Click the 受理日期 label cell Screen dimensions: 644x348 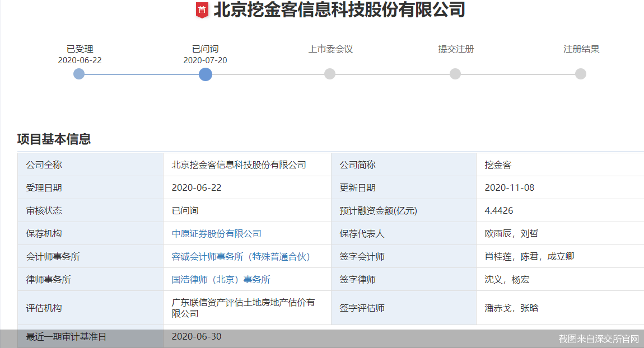(x=90, y=187)
